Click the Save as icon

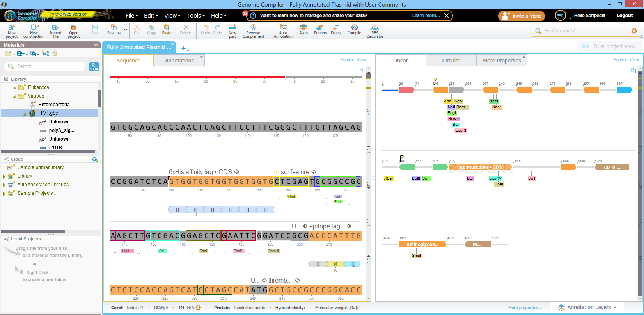tap(114, 30)
